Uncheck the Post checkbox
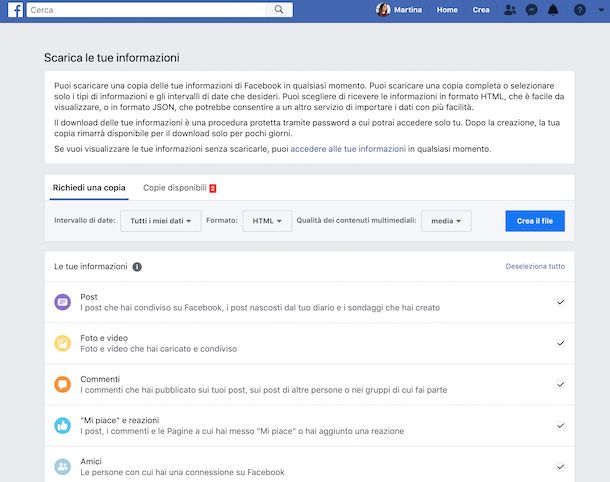The image size is (610, 482). 561,302
